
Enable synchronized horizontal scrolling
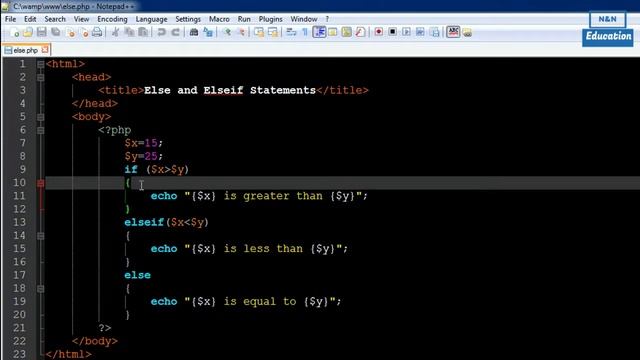pyautogui.click(x=273, y=32)
